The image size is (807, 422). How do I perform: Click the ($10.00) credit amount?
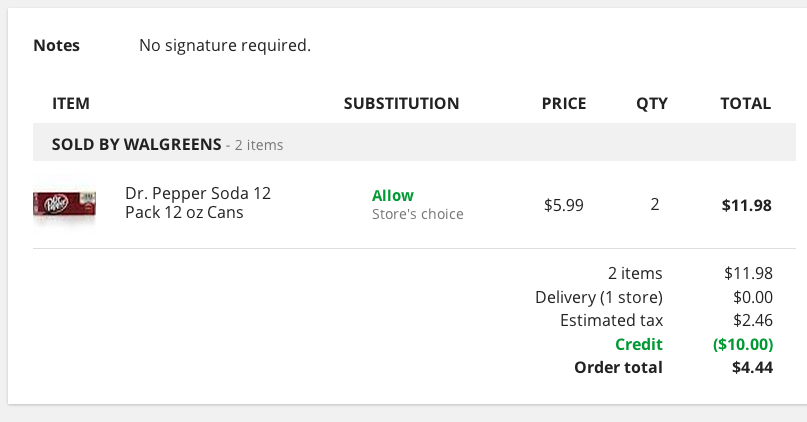pyautogui.click(x=742, y=344)
